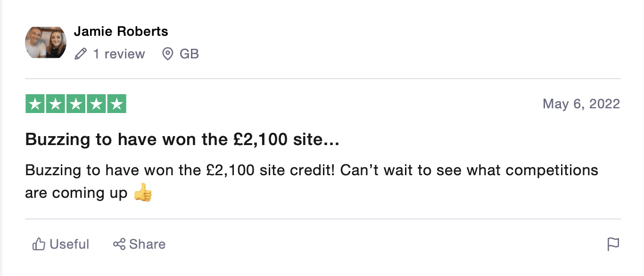
Task: Click the GB country label
Action: coord(189,54)
